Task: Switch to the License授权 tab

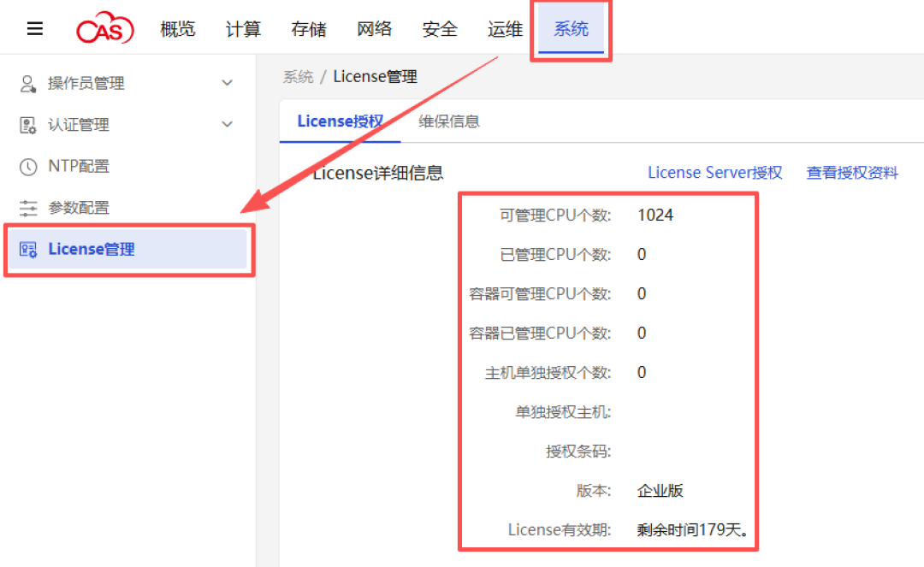Action: (x=340, y=121)
